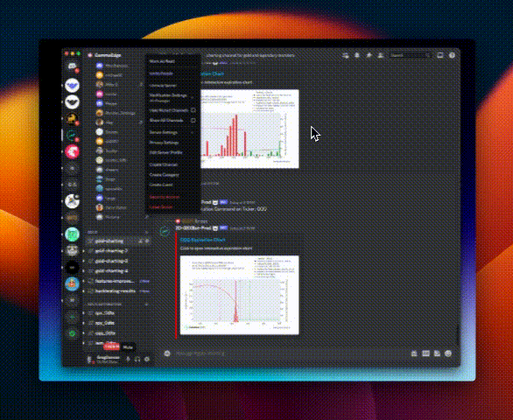Image resolution: width=513 pixels, height=420 pixels.
Task: Open User Settings gear icon
Action: coord(147,359)
